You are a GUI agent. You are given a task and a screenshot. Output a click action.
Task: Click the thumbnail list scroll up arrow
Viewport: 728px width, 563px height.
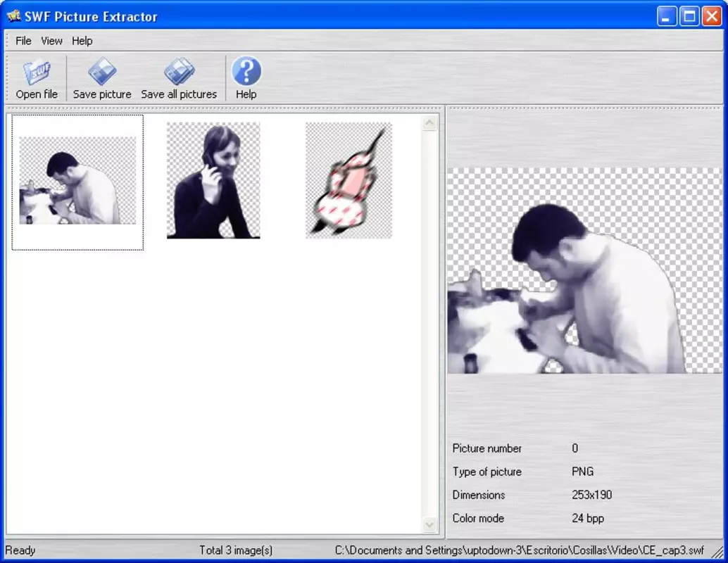pyautogui.click(x=429, y=123)
